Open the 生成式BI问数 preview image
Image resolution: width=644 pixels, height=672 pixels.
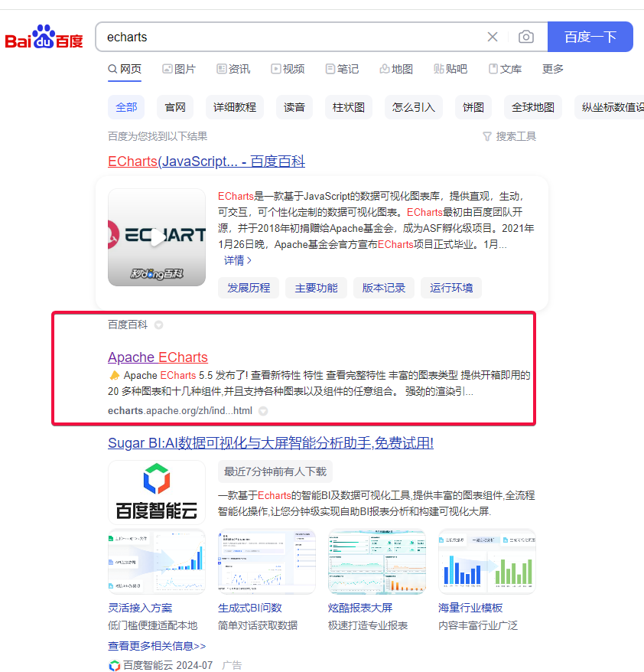[267, 562]
